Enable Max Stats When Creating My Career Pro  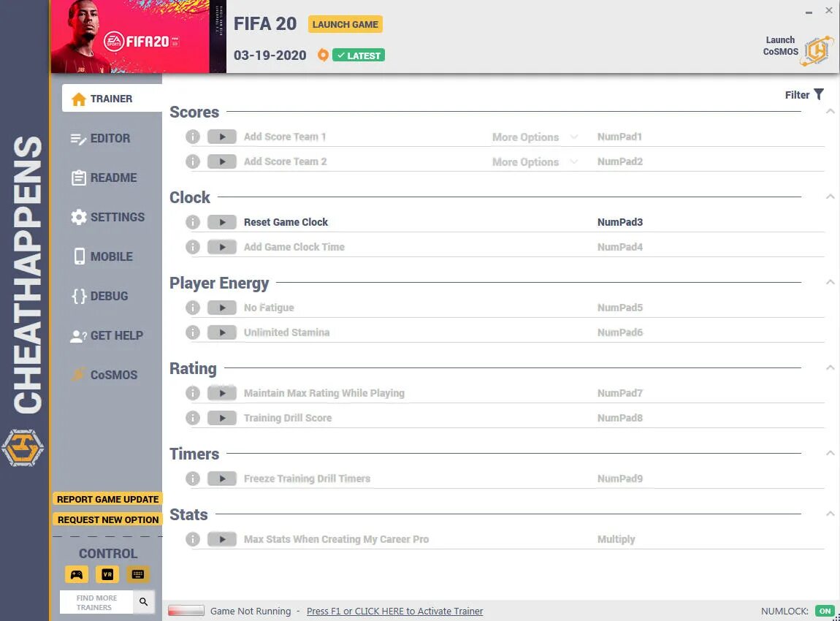pyautogui.click(x=222, y=539)
